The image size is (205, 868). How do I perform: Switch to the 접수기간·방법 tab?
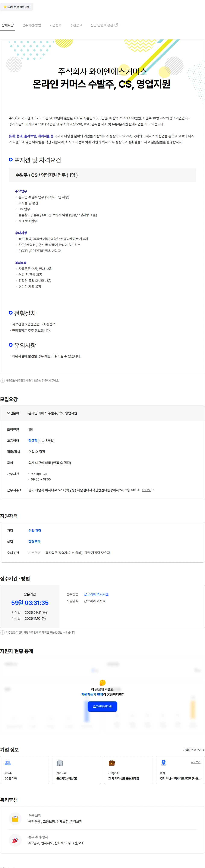click(x=31, y=25)
